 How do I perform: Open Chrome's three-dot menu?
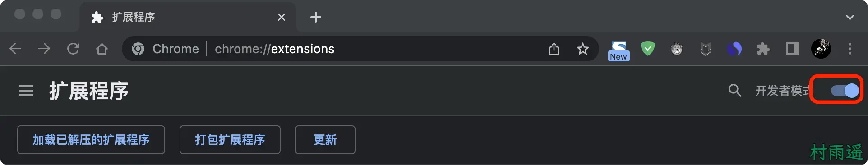click(850, 49)
